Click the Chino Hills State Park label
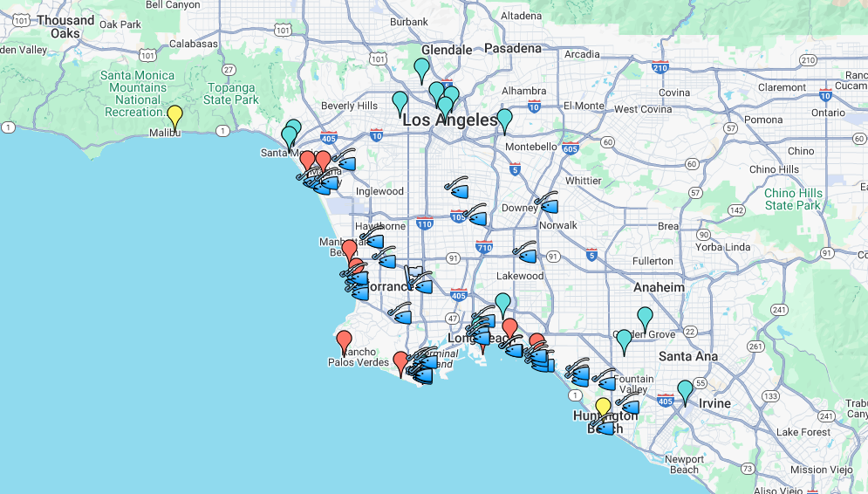The height and width of the screenshot is (494, 868). pos(793,199)
